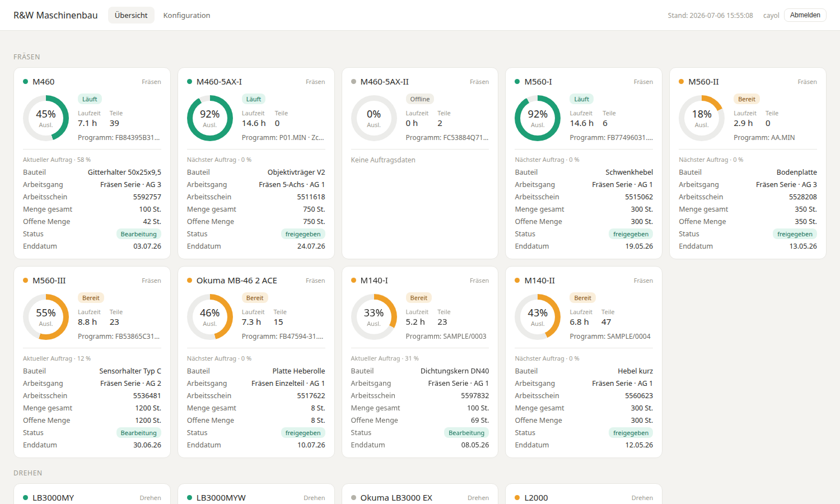Viewport: 840px width, 504px height.
Task: Click the green status dot of M460
Action: (x=25, y=82)
